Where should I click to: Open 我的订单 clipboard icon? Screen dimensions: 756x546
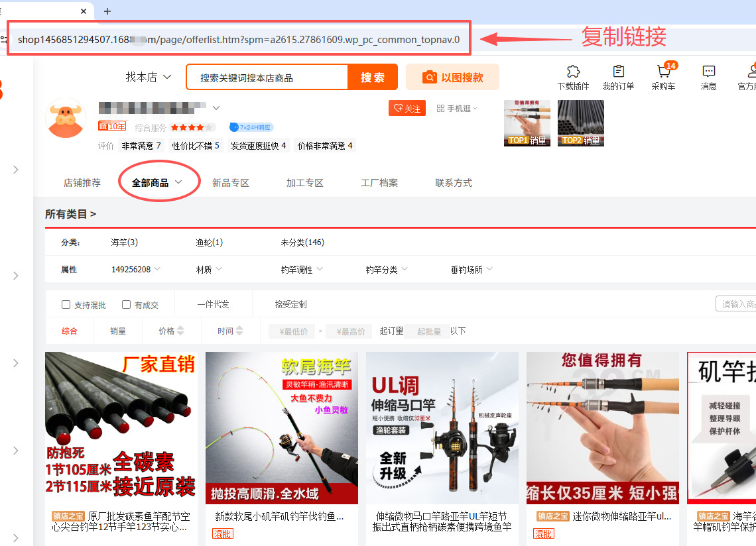[x=618, y=72]
